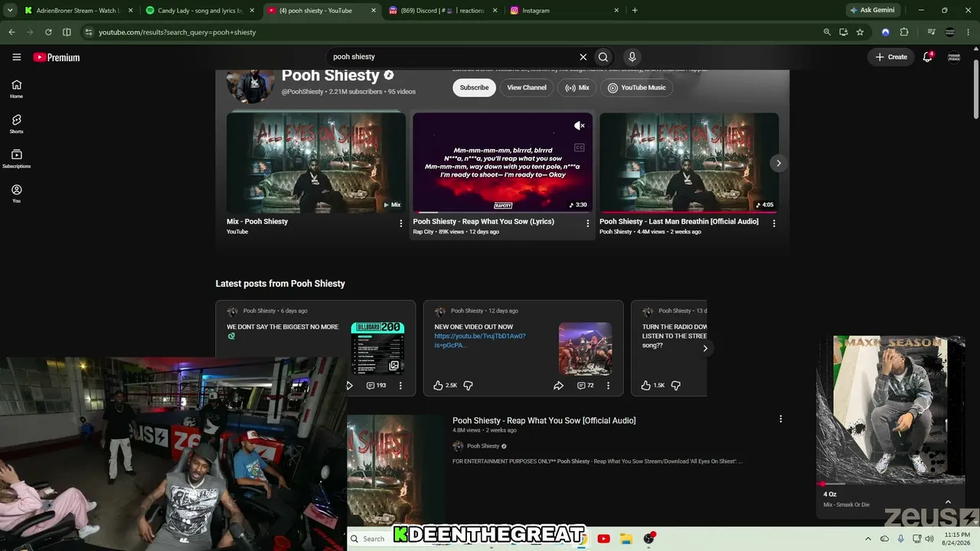Start the Pooh Shiesty Mix button

[x=577, y=87]
